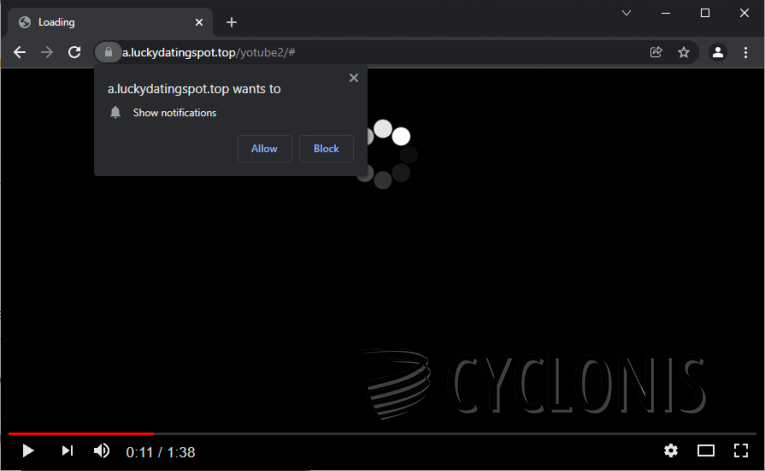The height and width of the screenshot is (471, 765).
Task: Dismiss the notification permission popup
Action: pyautogui.click(x=353, y=78)
